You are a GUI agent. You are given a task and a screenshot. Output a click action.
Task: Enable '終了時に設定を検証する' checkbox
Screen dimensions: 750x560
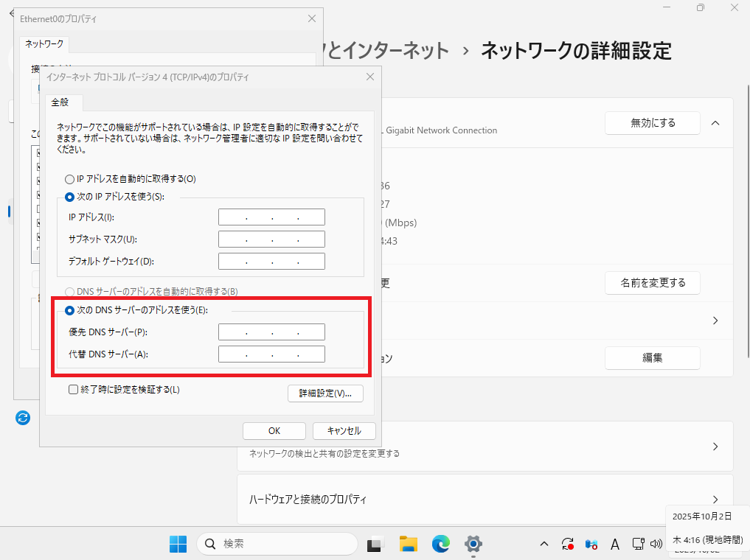click(73, 390)
